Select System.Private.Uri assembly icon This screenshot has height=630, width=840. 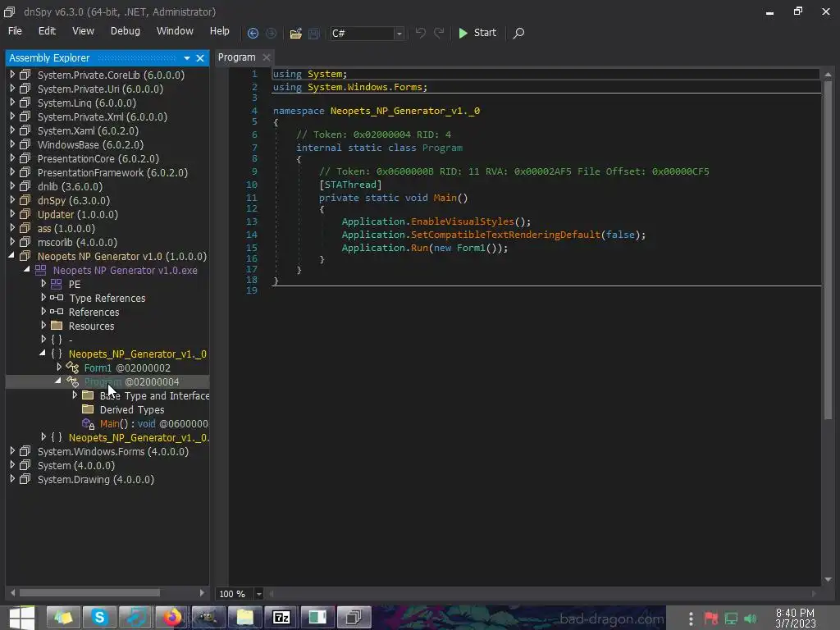tap(25, 89)
